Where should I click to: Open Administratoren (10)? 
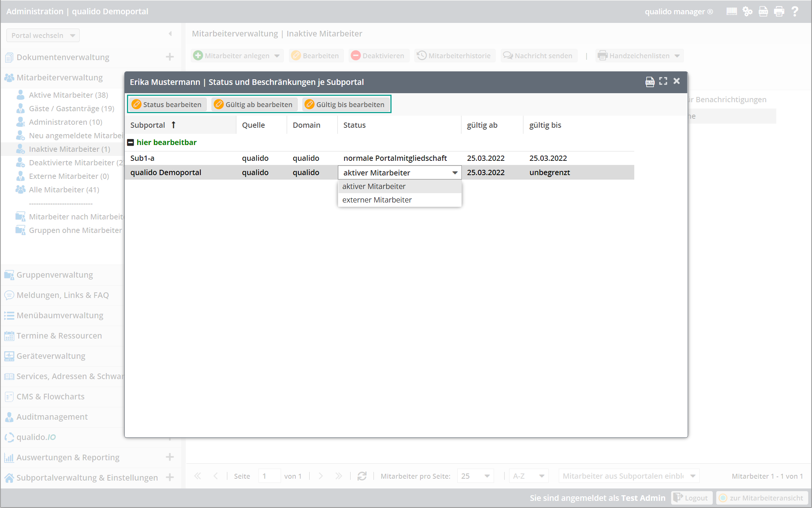click(65, 122)
